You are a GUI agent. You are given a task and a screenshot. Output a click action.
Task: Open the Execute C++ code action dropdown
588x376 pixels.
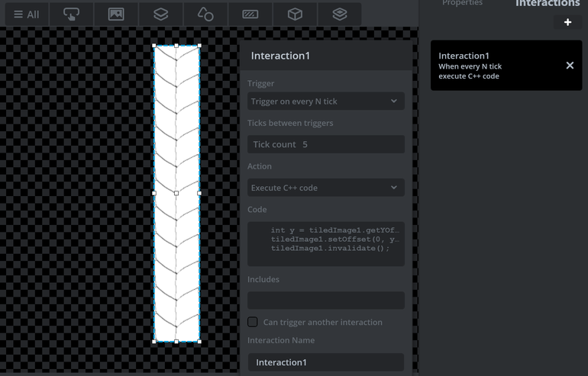(326, 188)
